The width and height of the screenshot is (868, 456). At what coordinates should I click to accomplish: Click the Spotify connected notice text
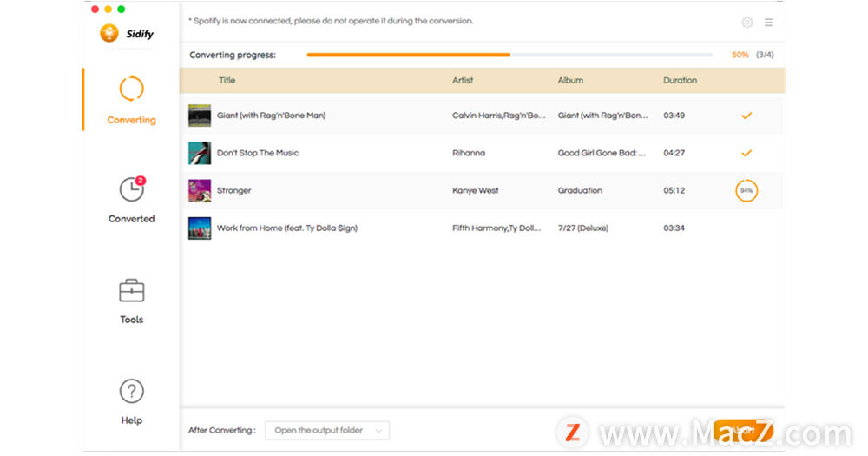point(331,21)
